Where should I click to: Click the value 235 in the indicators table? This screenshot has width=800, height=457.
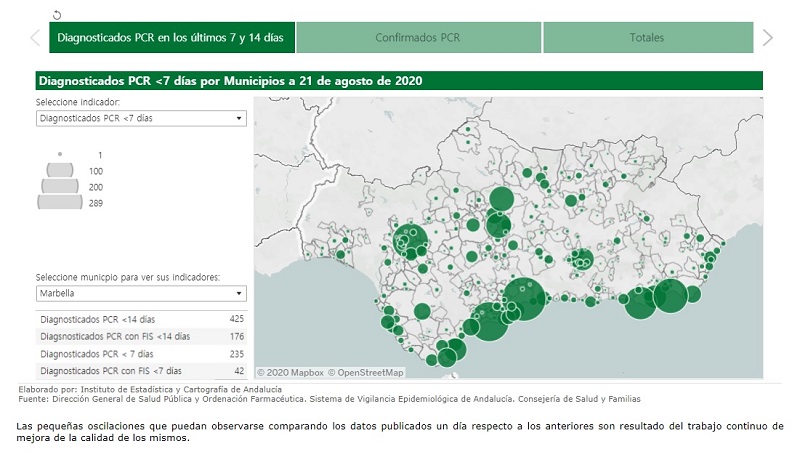coord(237,354)
